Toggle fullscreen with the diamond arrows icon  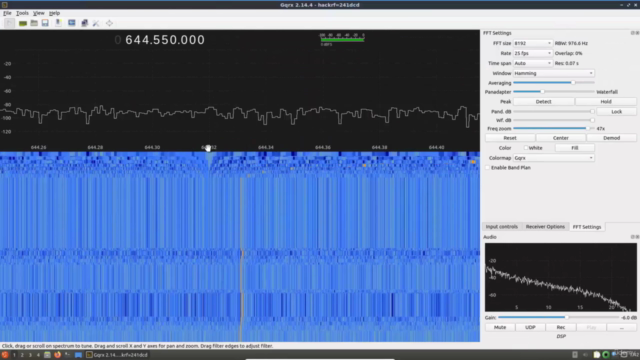click(x=109, y=23)
